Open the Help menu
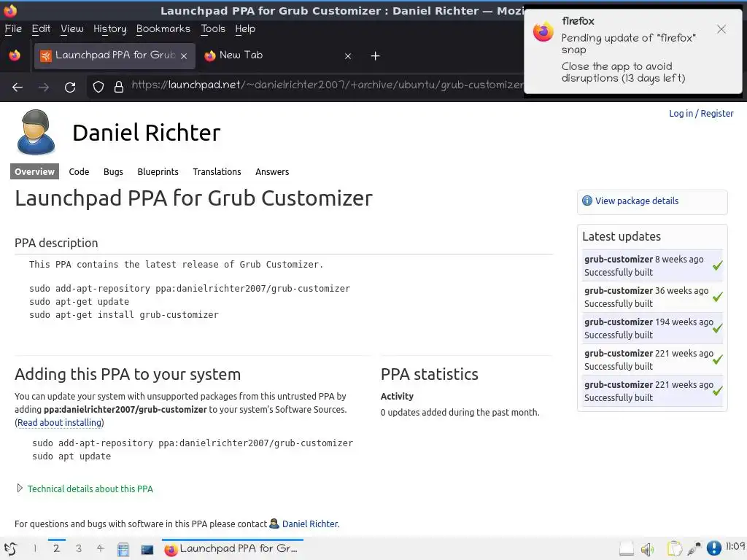This screenshot has height=560, width=747. click(x=245, y=29)
